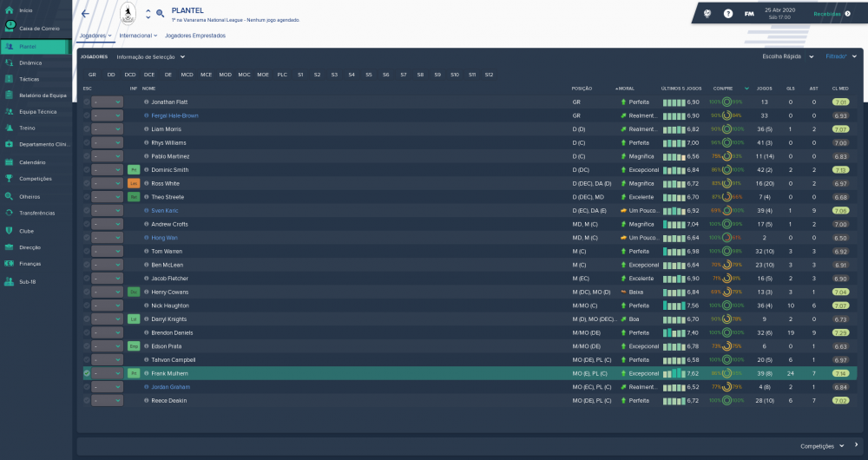Open position dropdown for Frank Mulhern
This screenshot has height=460, width=868.
[107, 373]
